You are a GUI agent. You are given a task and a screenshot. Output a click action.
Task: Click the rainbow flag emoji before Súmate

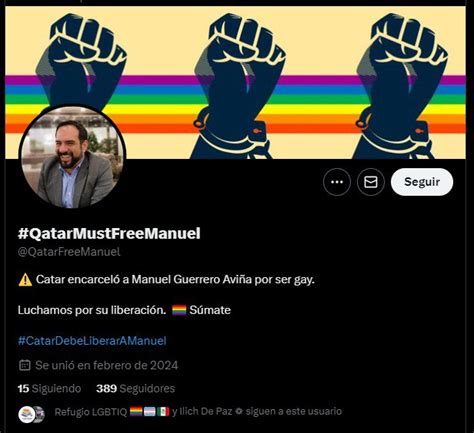tap(179, 310)
